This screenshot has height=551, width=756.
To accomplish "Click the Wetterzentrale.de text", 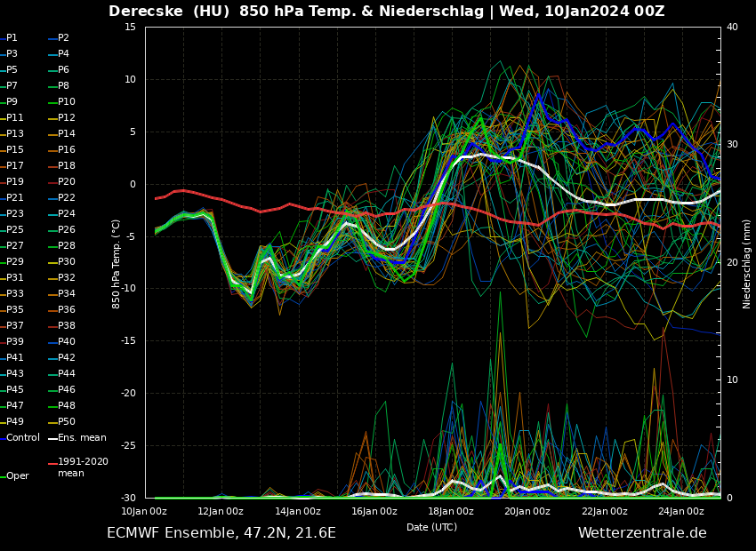I will tap(642, 533).
